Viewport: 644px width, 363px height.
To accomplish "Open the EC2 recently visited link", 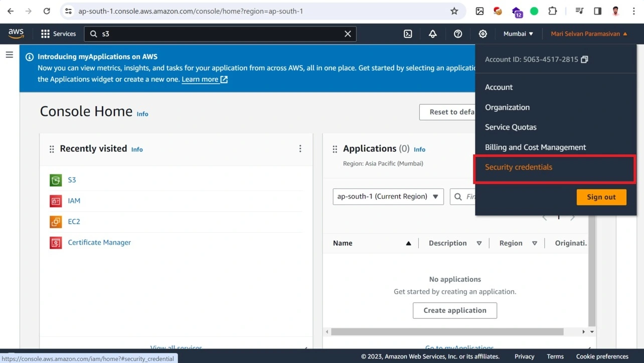I will coord(74,222).
